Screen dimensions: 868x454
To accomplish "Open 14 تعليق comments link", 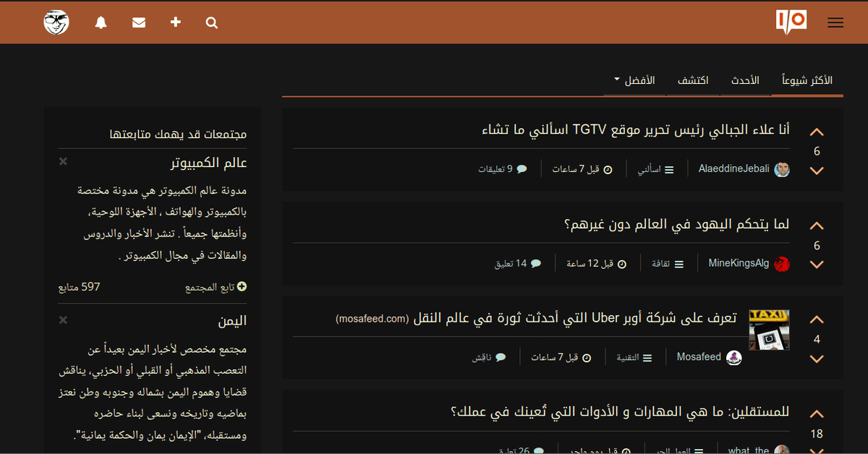I will pos(518,263).
